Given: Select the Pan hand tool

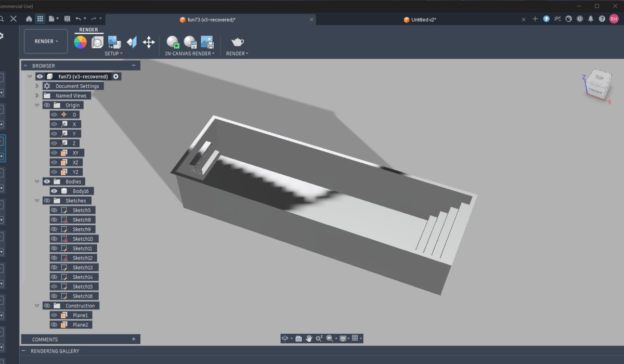Looking at the screenshot, I should click(x=309, y=339).
